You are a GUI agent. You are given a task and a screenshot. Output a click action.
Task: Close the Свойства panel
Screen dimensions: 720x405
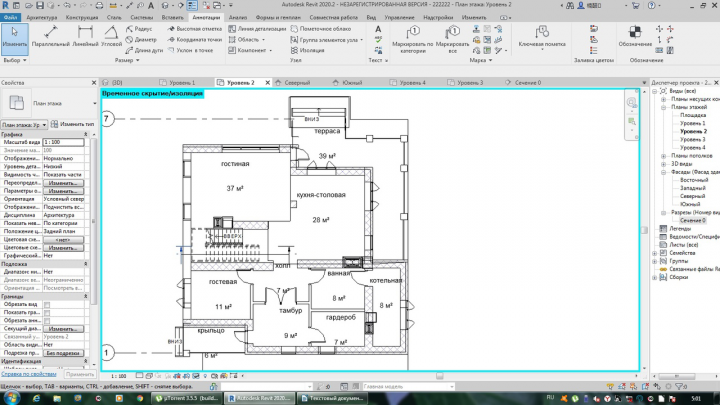(94, 83)
